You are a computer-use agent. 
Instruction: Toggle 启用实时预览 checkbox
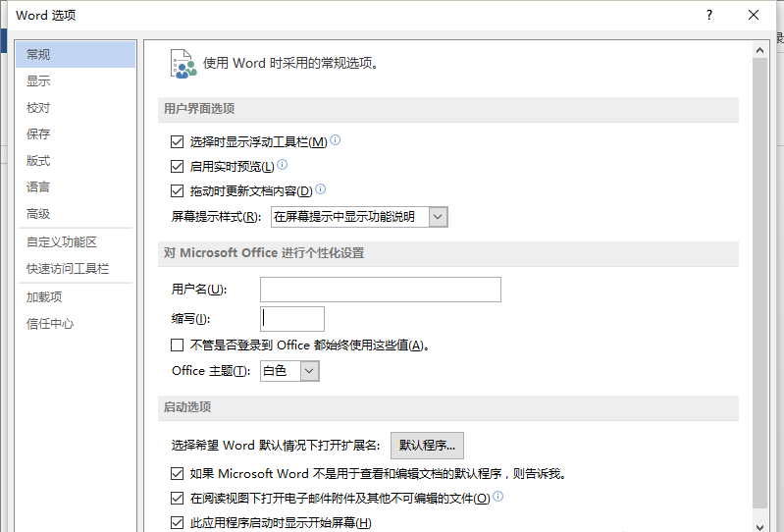pyautogui.click(x=177, y=167)
